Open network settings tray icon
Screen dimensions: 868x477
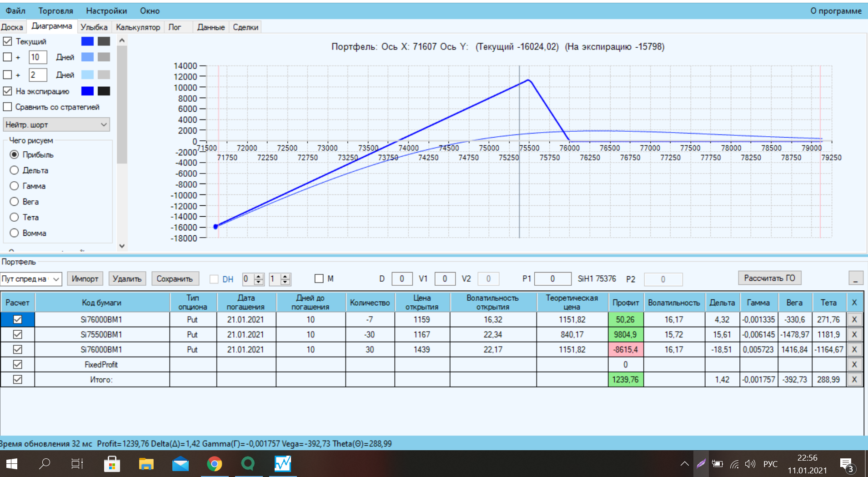click(734, 464)
